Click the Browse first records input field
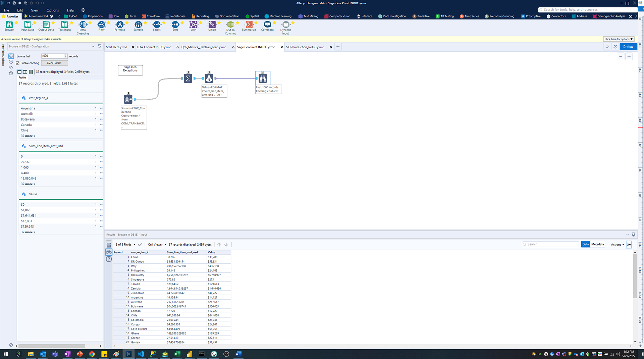The image size is (644, 359). 52,56
